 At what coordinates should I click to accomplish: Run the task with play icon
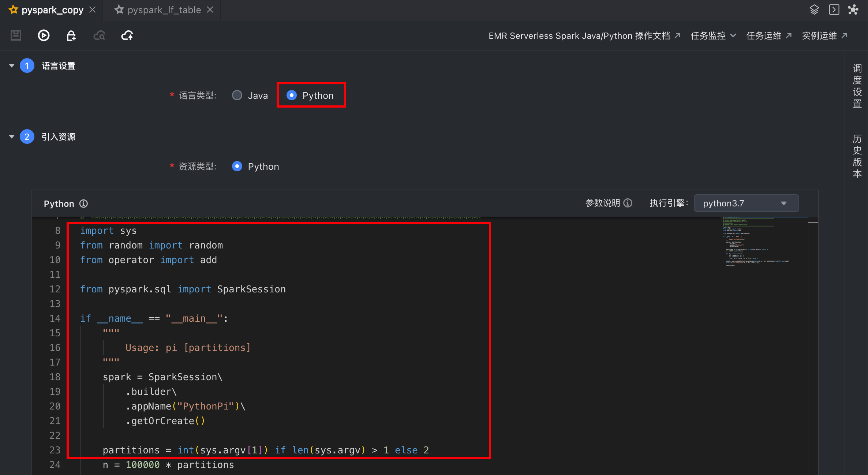44,35
